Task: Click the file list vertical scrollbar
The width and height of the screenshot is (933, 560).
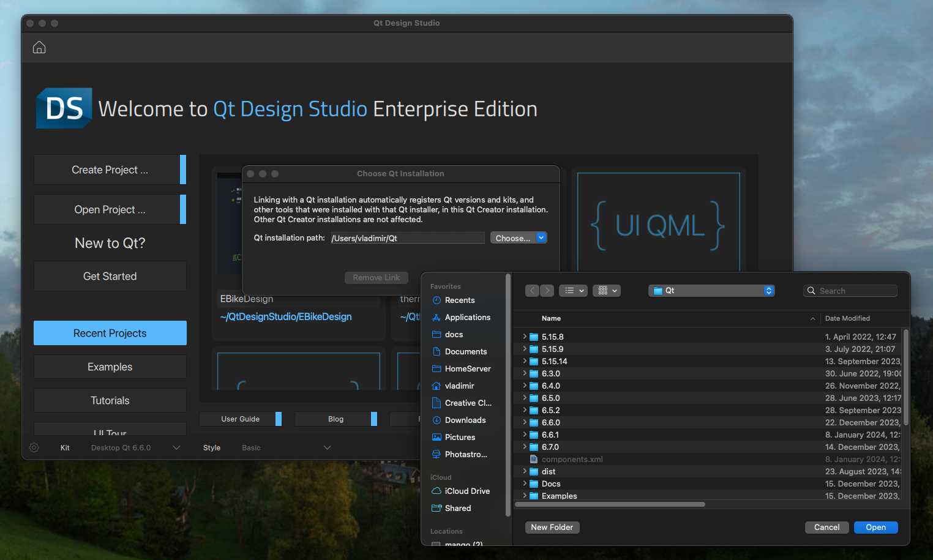Action: (x=905, y=378)
